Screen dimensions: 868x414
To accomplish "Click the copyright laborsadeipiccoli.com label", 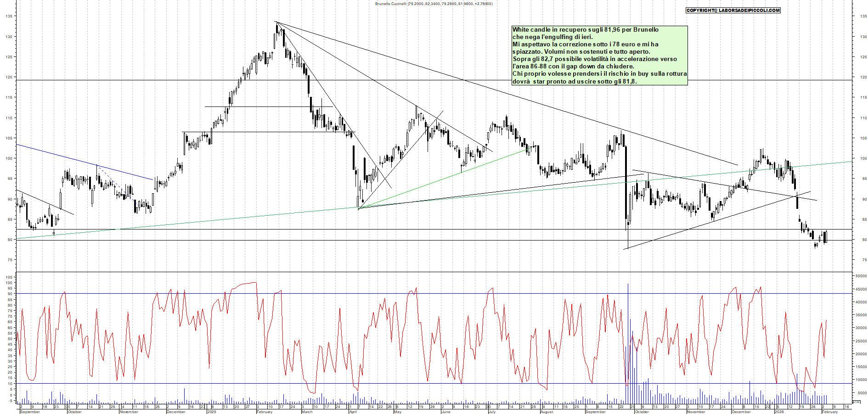I will 733,10.
